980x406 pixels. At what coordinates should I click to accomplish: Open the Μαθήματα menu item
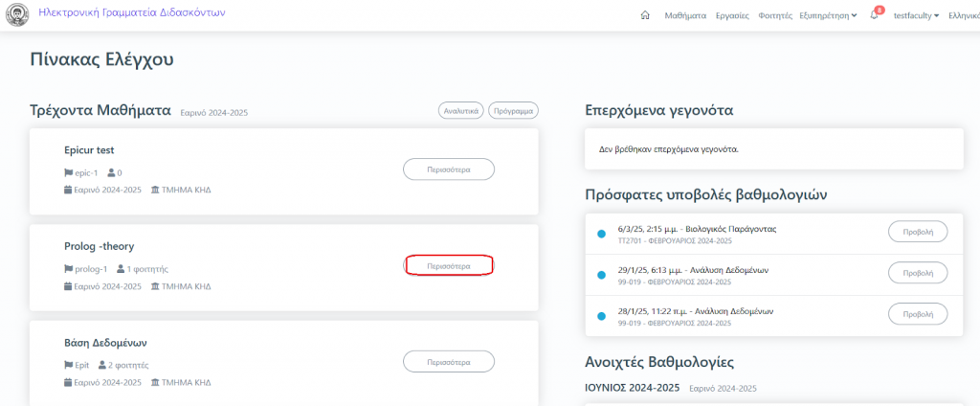pyautogui.click(x=685, y=15)
